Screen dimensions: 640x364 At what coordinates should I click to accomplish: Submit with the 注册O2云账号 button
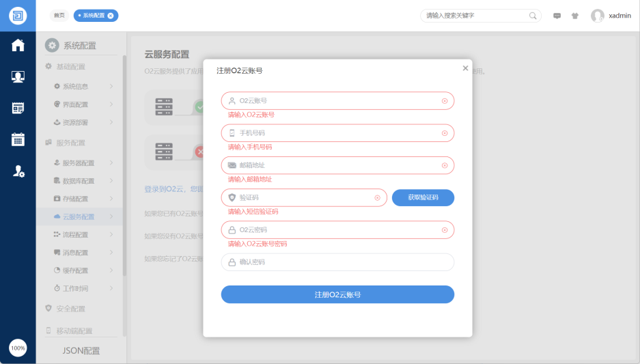pos(337,294)
